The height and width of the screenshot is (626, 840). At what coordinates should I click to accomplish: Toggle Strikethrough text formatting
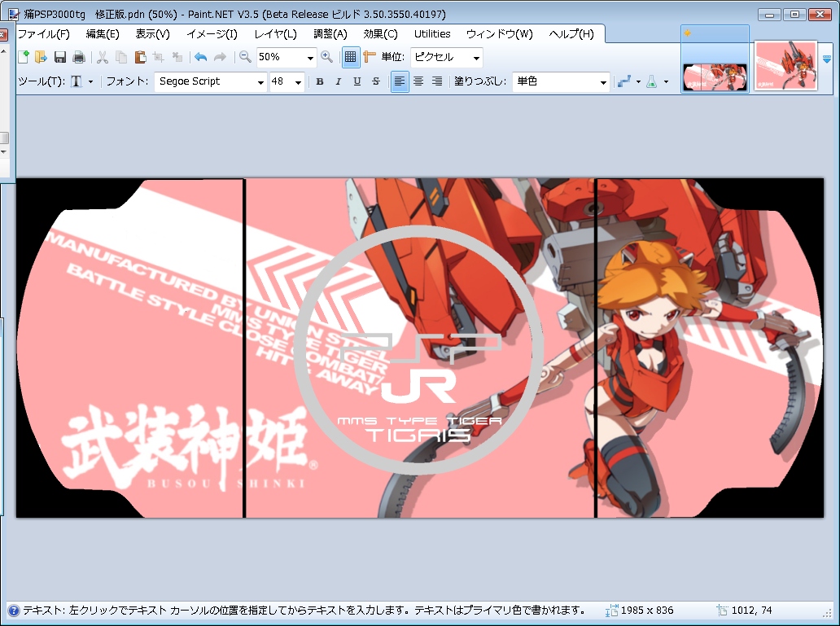(375, 81)
